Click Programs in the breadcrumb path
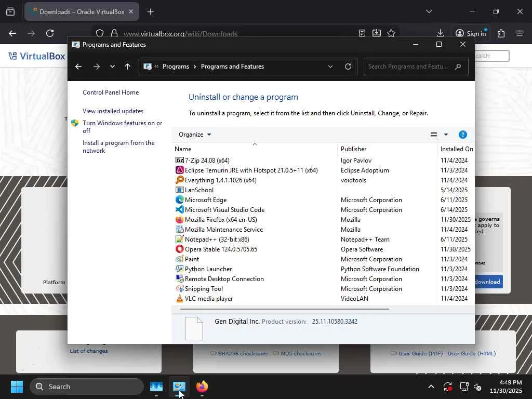 (x=176, y=66)
